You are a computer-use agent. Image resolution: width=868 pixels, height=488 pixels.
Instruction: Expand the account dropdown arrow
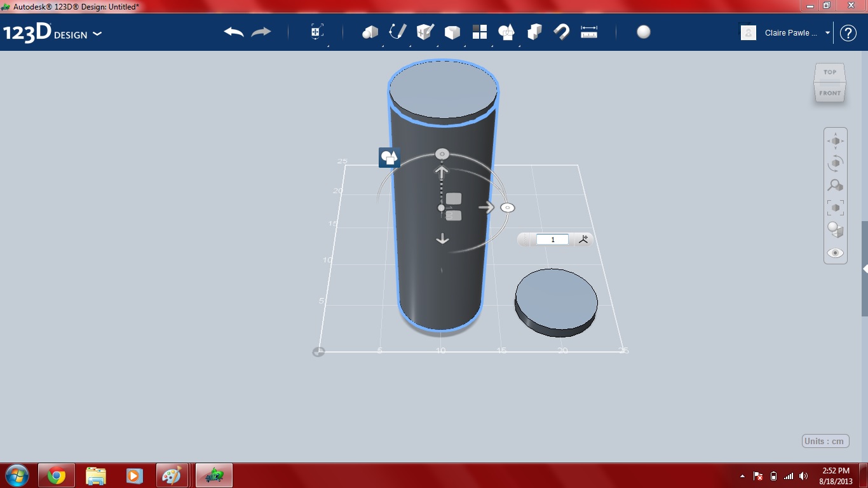(x=827, y=33)
